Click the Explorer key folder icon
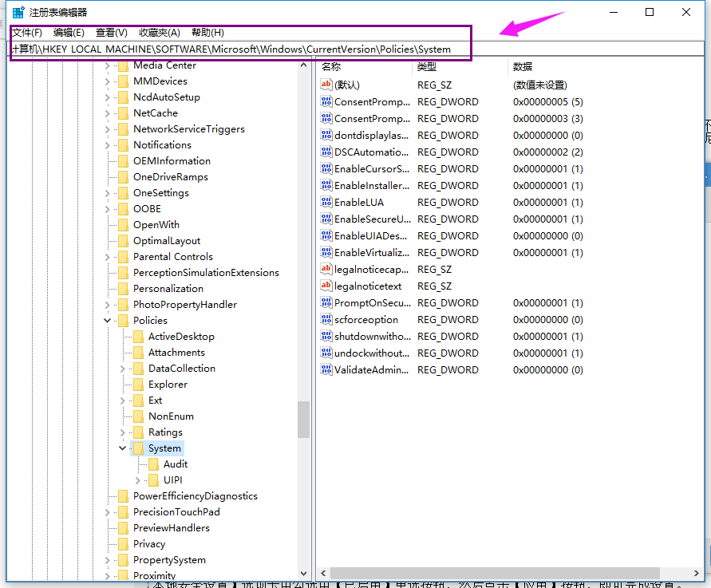 [137, 384]
